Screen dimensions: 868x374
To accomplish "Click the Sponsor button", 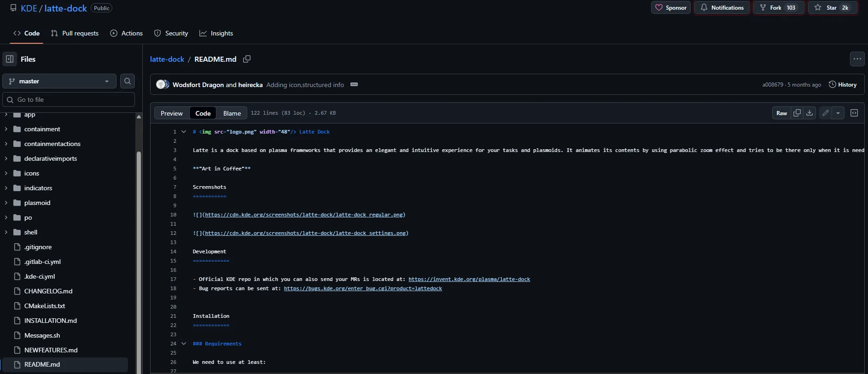I will coord(670,7).
